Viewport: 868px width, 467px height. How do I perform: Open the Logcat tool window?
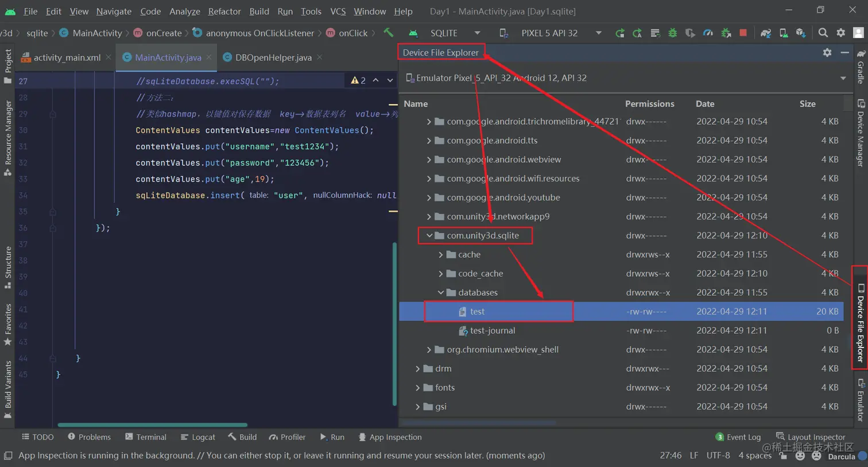(197, 437)
